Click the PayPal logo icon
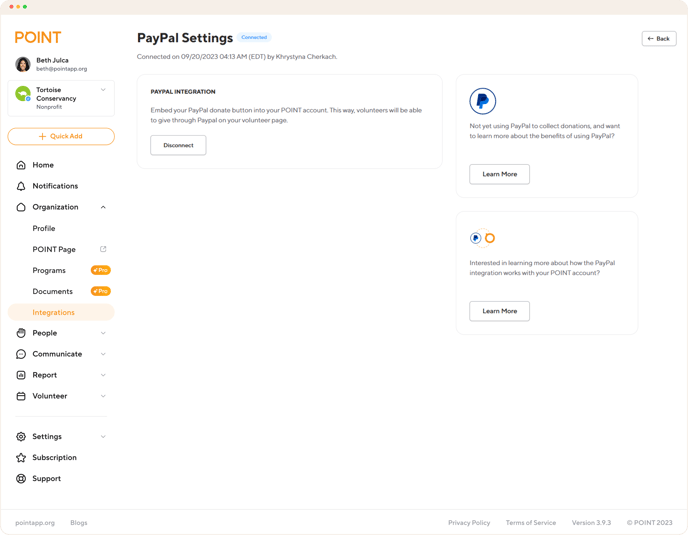 pos(482,101)
